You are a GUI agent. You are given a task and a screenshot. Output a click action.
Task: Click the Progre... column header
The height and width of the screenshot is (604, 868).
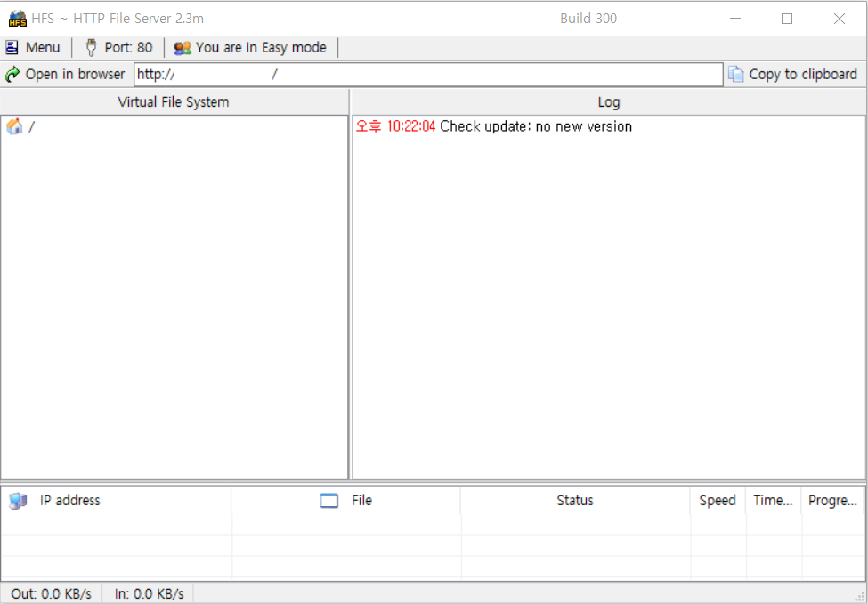pyautogui.click(x=832, y=501)
